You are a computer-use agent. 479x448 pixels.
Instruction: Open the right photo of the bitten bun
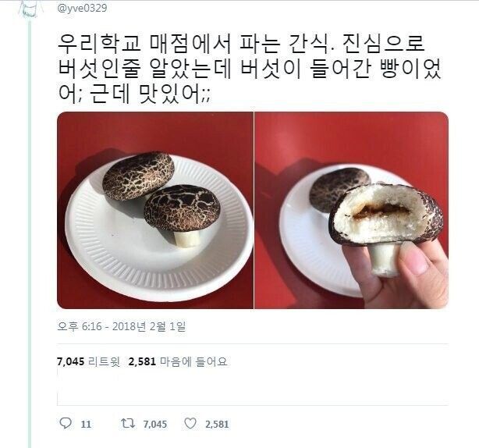tap(352, 210)
